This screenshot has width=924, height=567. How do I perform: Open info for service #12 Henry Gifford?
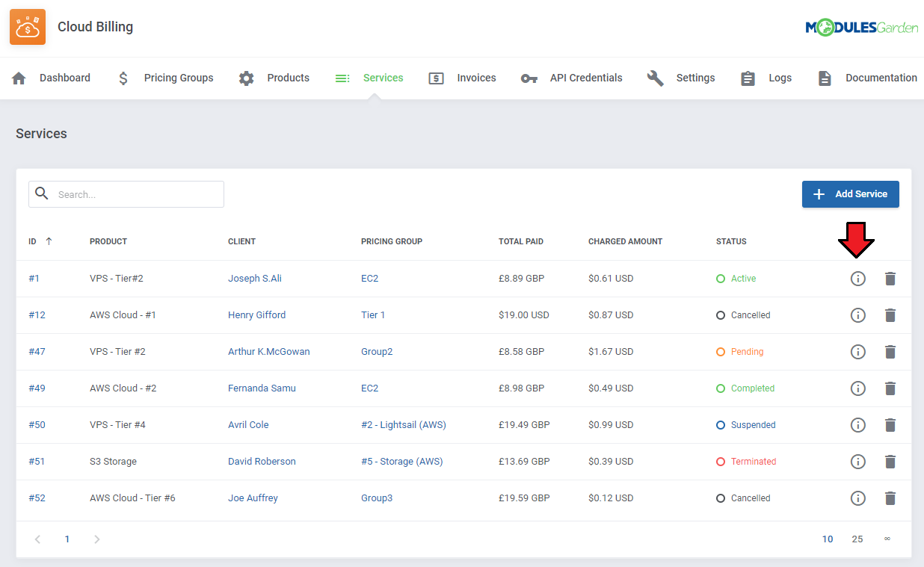point(858,315)
